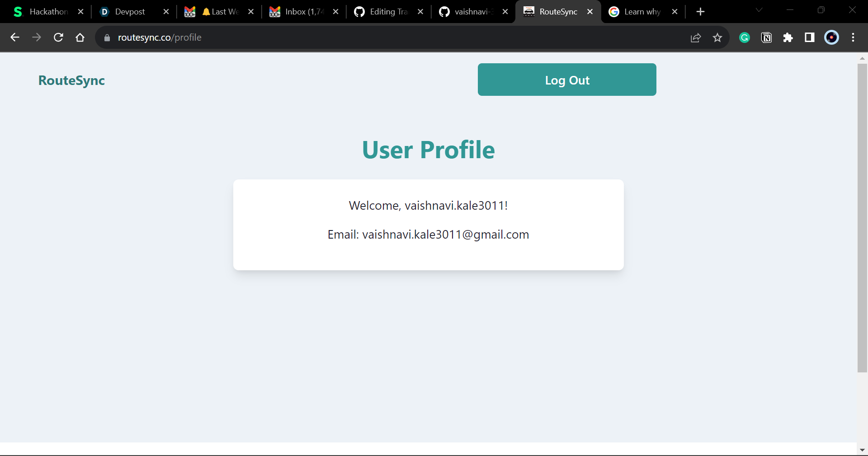Open the tab search dropdown
Image resolution: width=868 pixels, height=456 pixels.
(x=759, y=10)
